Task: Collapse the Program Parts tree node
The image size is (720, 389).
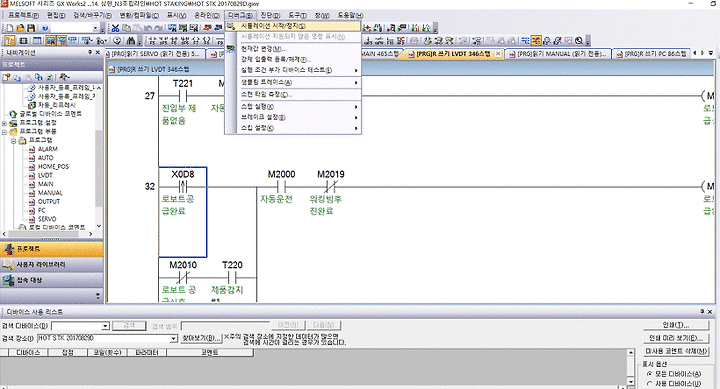Action: click(x=5, y=132)
